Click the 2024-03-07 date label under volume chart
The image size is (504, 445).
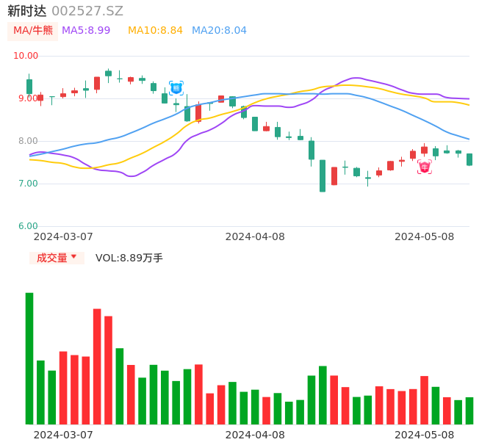[63, 435]
